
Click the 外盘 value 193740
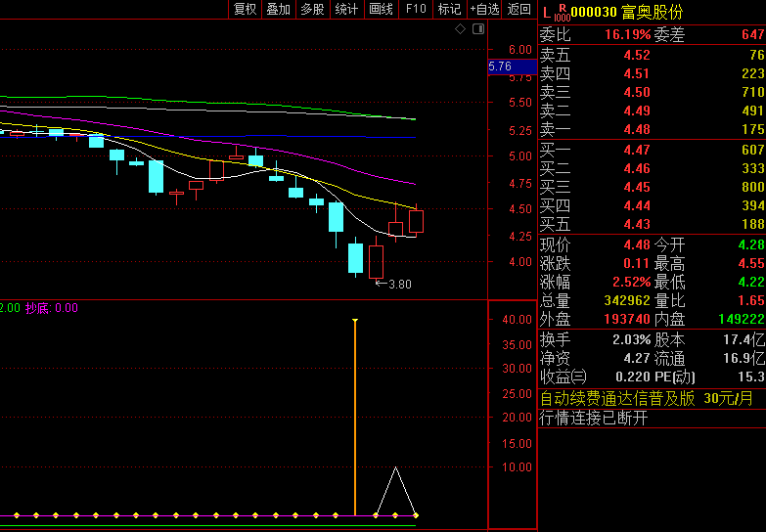(627, 320)
